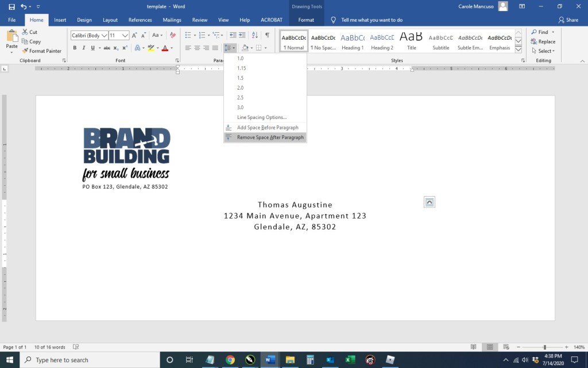Click the Clear All Formatting icon

[173, 36]
